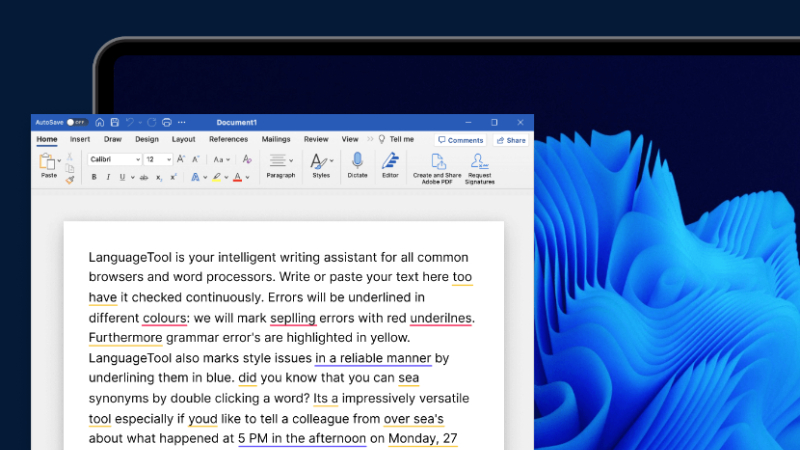Screen dimensions: 800x450
Task: Toggle superscript formatting
Action: click(173, 178)
